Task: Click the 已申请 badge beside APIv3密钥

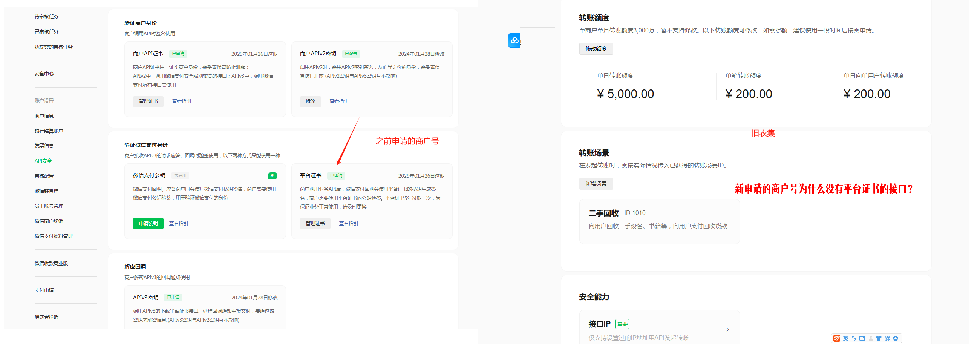Action: click(x=173, y=298)
